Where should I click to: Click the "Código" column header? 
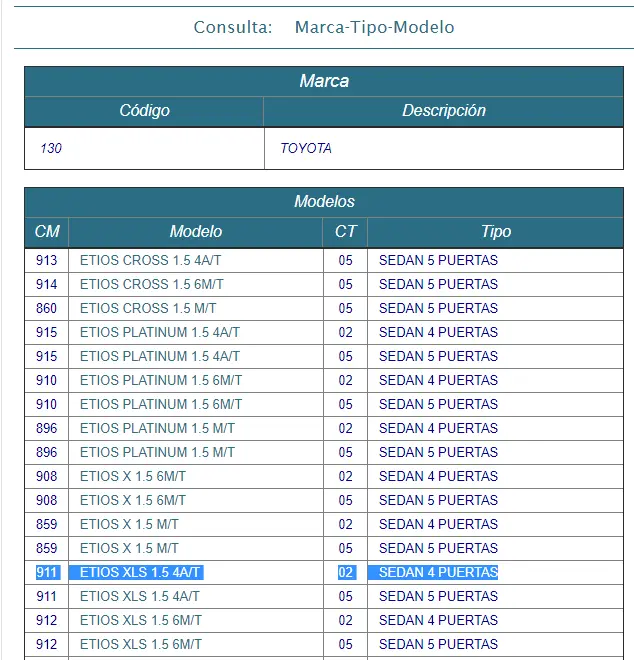pyautogui.click(x=144, y=111)
